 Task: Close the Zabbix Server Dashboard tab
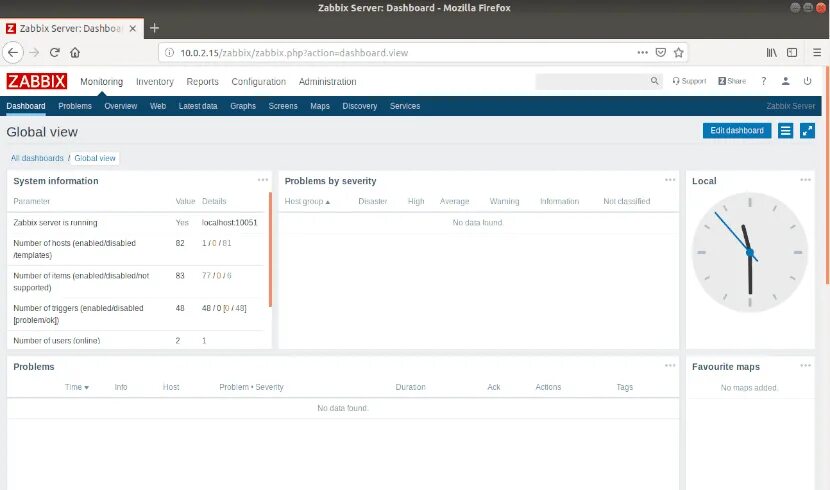133,28
